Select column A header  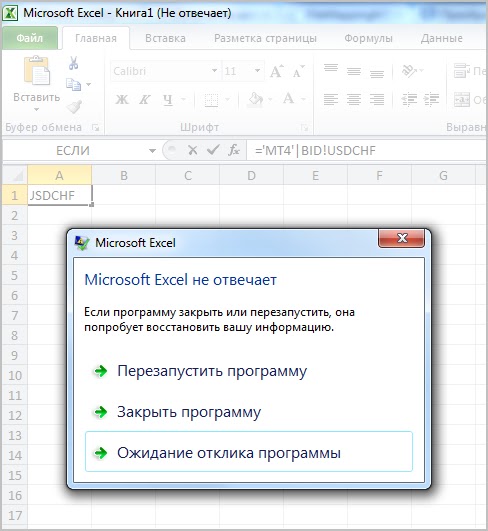(60, 175)
